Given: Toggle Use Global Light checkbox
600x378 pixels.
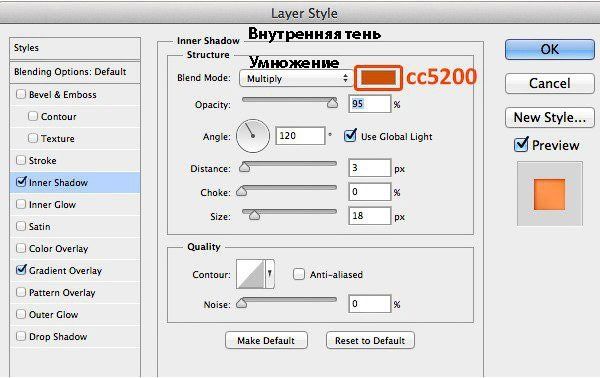Looking at the screenshot, I should click(x=350, y=136).
